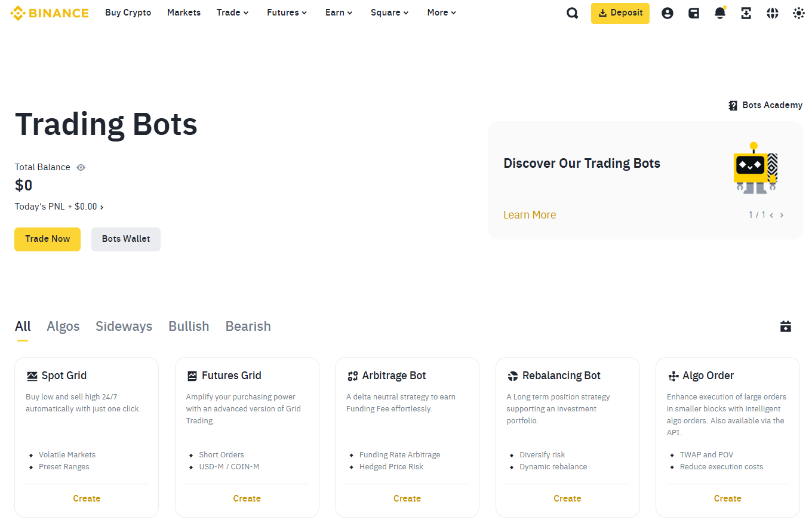Expand the Trade dropdown menu
This screenshot has width=812, height=529.
point(232,13)
